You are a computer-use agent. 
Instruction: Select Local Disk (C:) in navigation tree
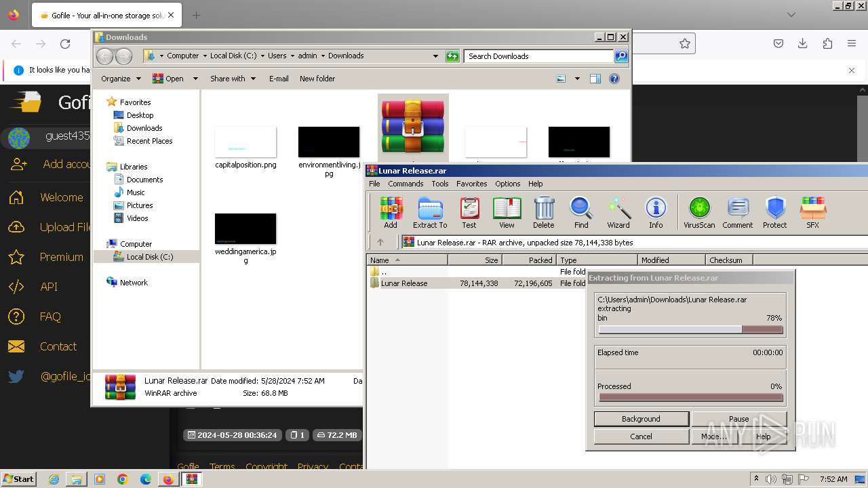pos(149,257)
